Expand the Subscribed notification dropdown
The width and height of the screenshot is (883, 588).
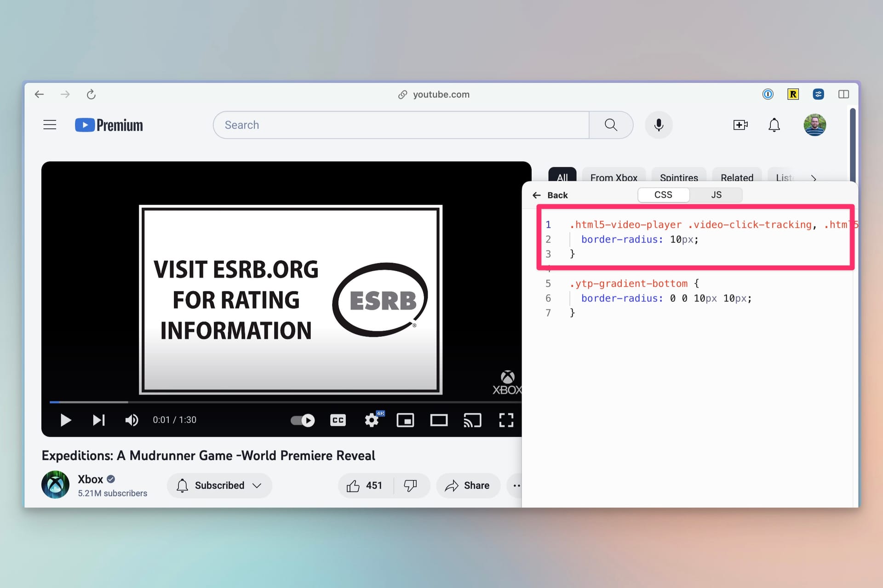click(x=219, y=485)
